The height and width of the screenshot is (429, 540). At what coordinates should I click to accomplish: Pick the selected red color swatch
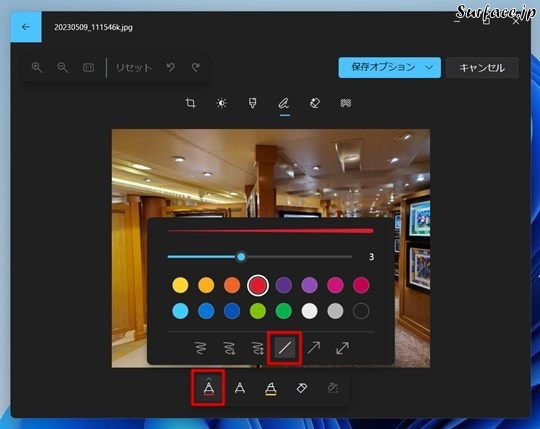[258, 285]
